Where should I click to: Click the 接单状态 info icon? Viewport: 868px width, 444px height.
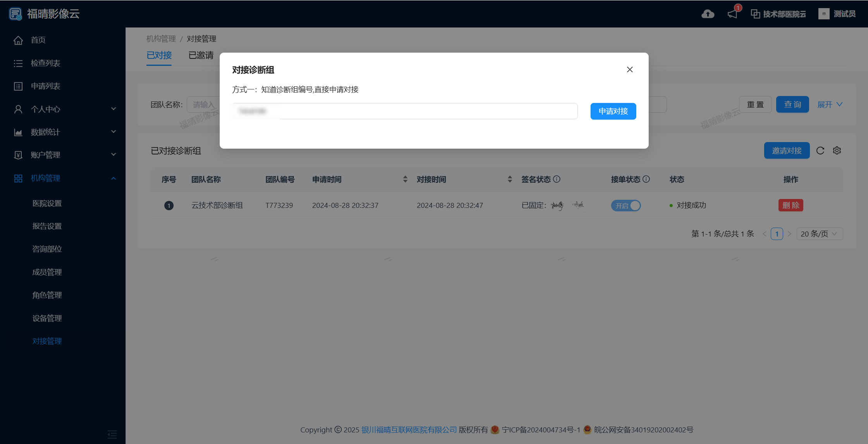tap(646, 179)
